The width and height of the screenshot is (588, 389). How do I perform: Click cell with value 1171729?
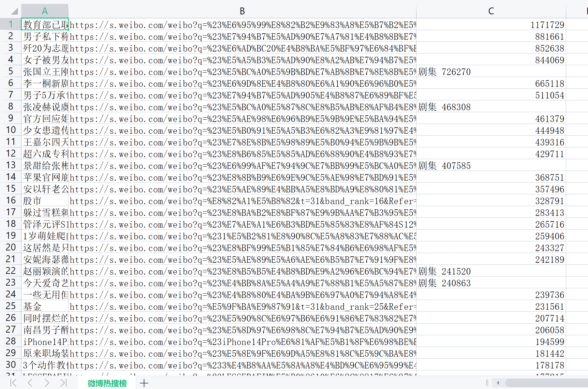point(491,24)
